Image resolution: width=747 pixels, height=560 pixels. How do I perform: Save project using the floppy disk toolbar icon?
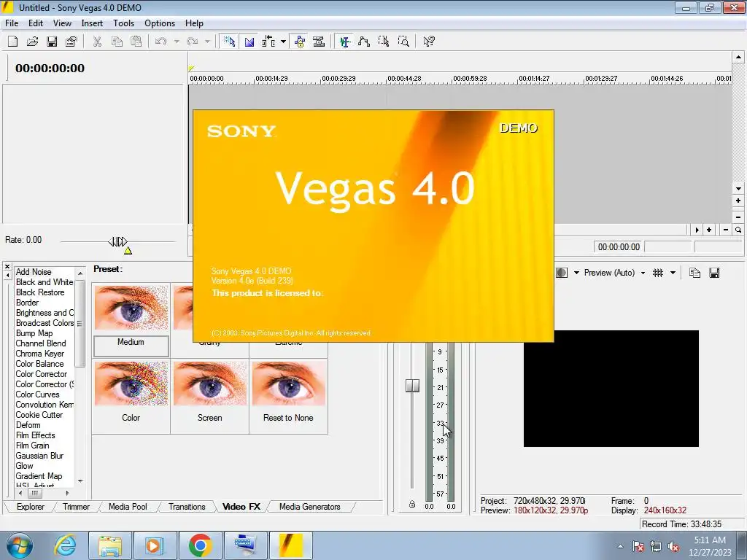[x=52, y=42]
